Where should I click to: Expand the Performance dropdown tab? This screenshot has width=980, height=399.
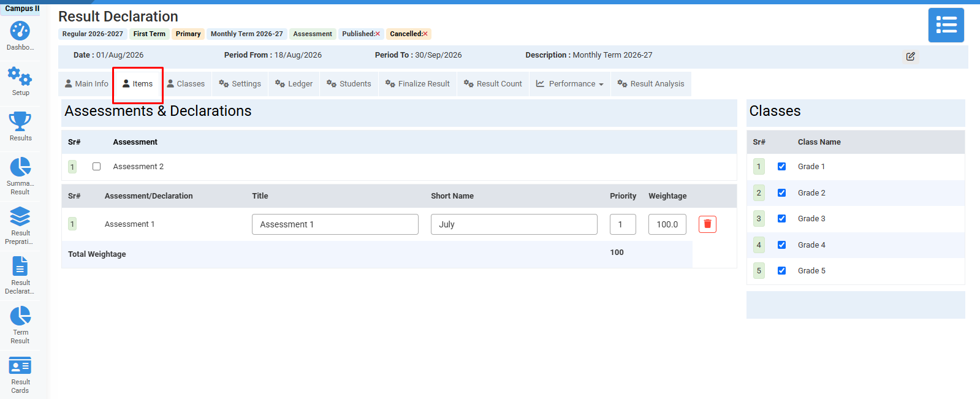(x=570, y=84)
